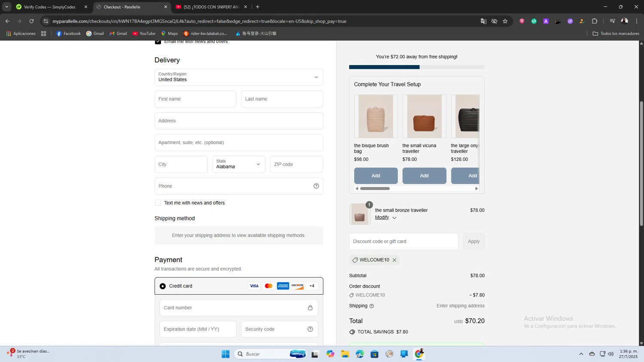The width and height of the screenshot is (644, 362).
Task: Open the YouTube bookmark
Action: point(144,33)
